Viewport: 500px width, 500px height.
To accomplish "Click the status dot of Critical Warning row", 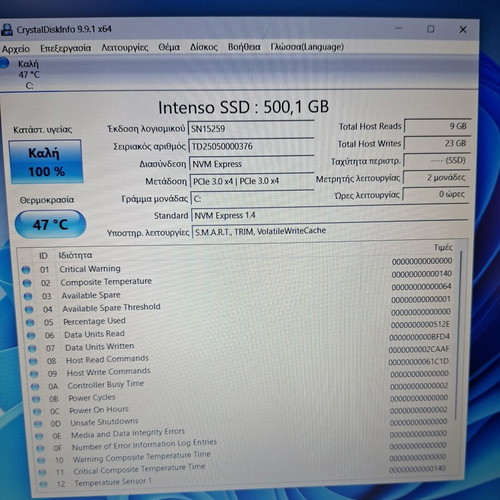I will [x=26, y=270].
